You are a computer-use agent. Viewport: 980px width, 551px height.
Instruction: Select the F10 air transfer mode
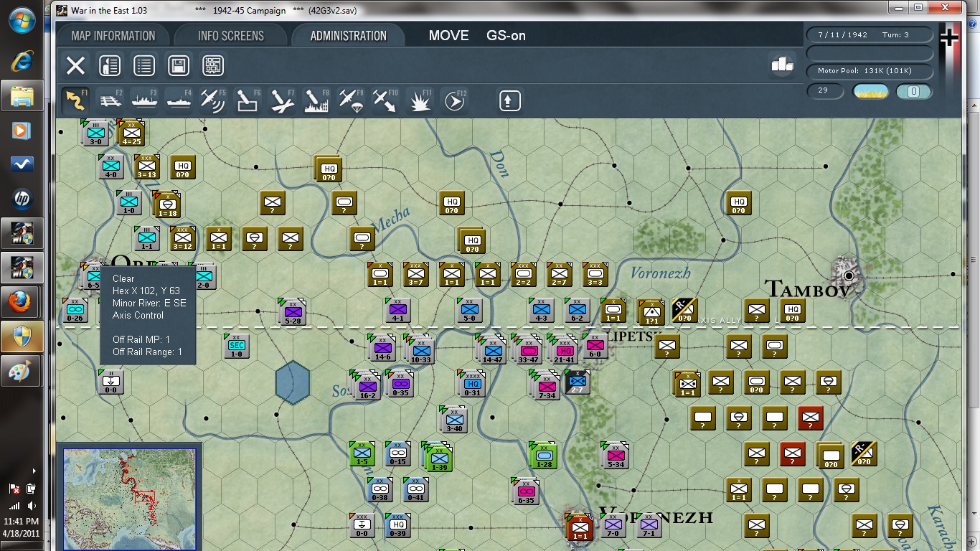coord(386,100)
